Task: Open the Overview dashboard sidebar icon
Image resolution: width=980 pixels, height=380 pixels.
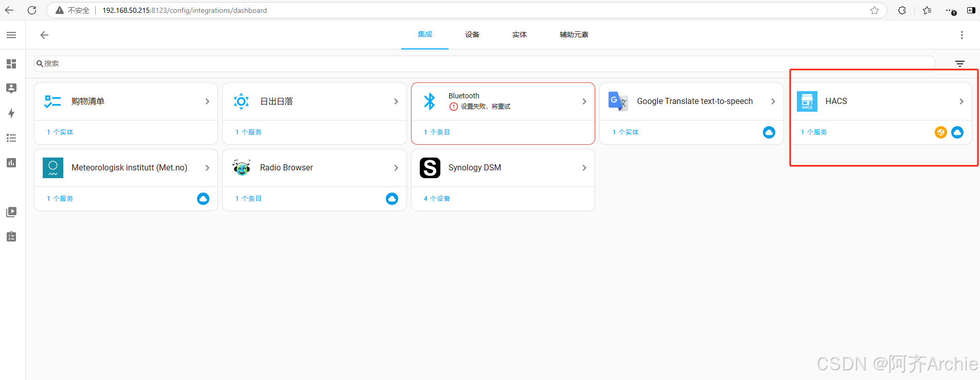Action: [x=11, y=64]
